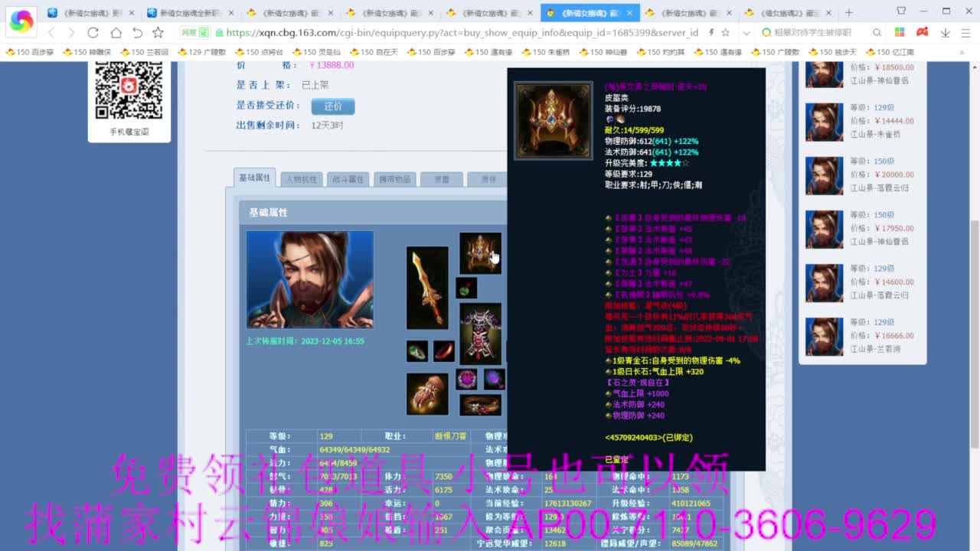Open bookmark 150 朱雀桥

point(546,52)
